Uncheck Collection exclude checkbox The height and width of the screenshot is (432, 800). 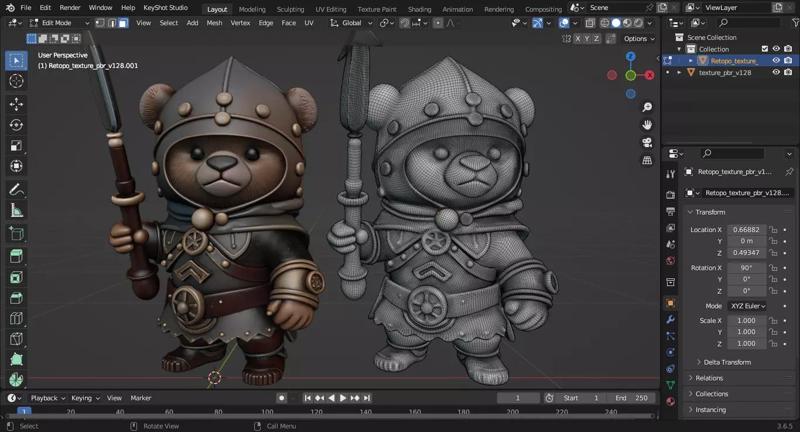[x=764, y=49]
